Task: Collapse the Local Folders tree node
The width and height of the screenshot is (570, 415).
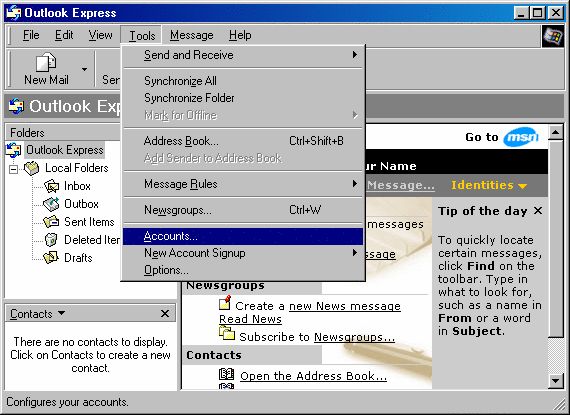Action: pos(13,169)
